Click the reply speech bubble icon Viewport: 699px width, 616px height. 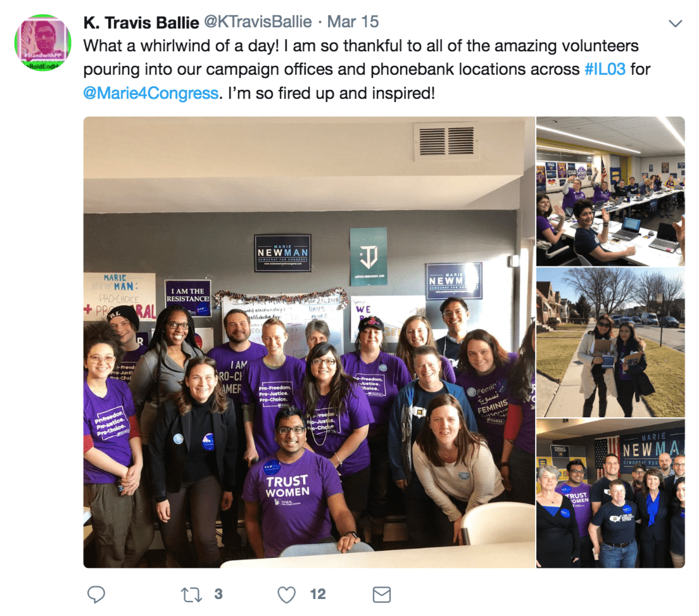96,594
